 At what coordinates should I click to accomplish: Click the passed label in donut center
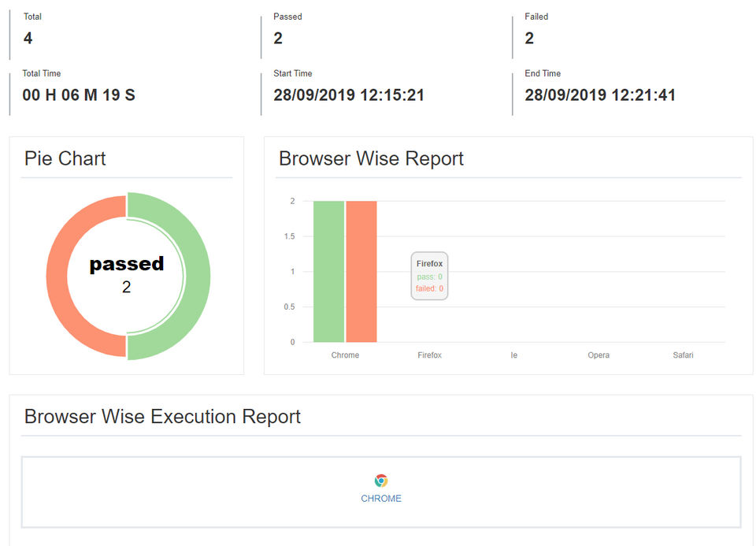click(126, 264)
